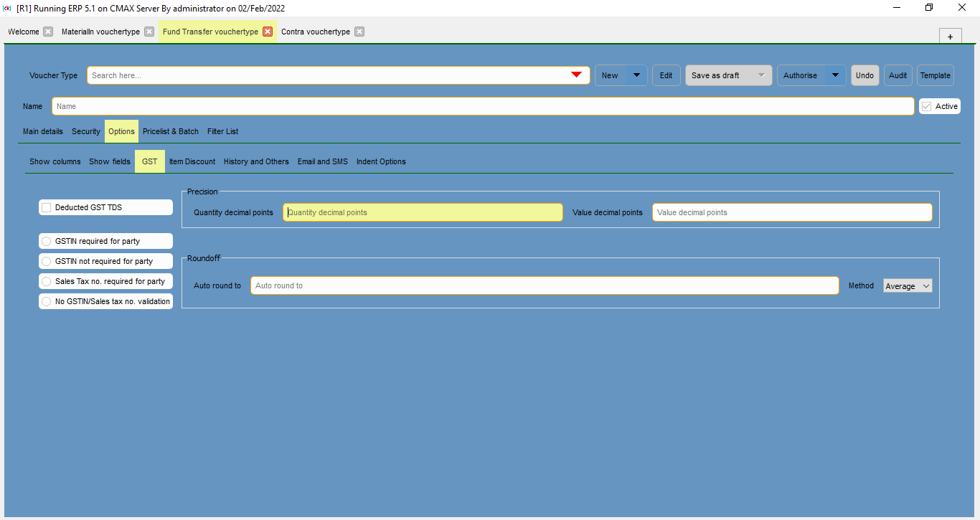The image size is (980, 520).
Task: Focus Quantity decimal points field
Action: 423,212
